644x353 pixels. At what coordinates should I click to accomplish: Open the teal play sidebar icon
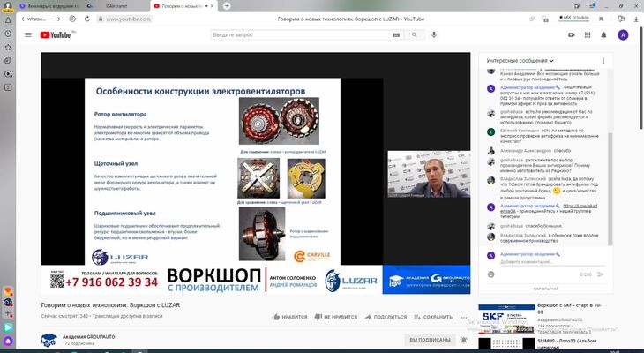coord(8,327)
